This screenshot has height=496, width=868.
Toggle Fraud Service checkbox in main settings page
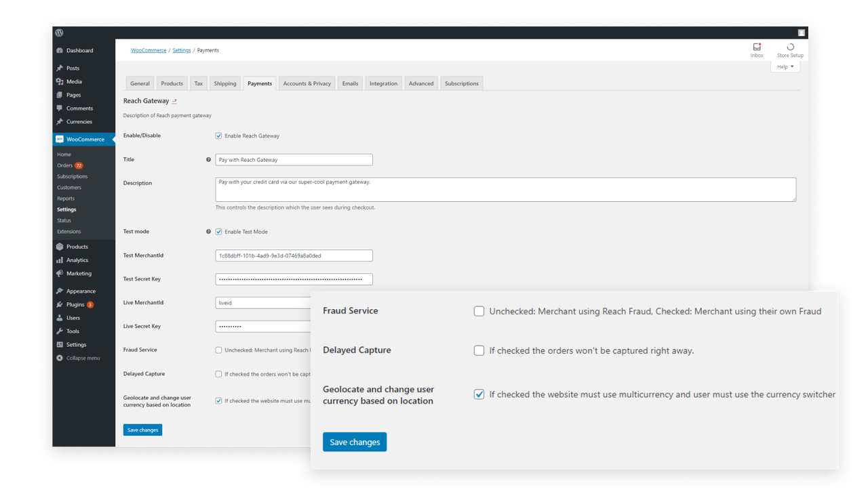pos(218,350)
